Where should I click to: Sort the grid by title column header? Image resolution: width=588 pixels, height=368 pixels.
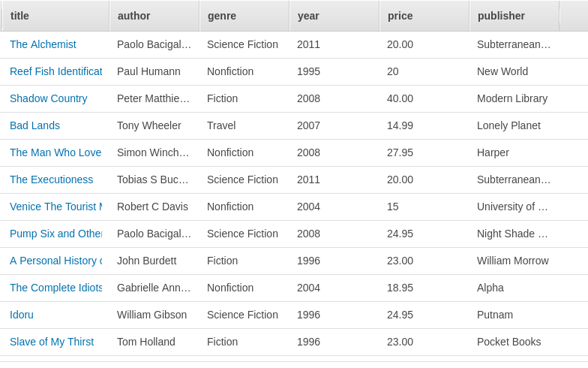tap(55, 16)
